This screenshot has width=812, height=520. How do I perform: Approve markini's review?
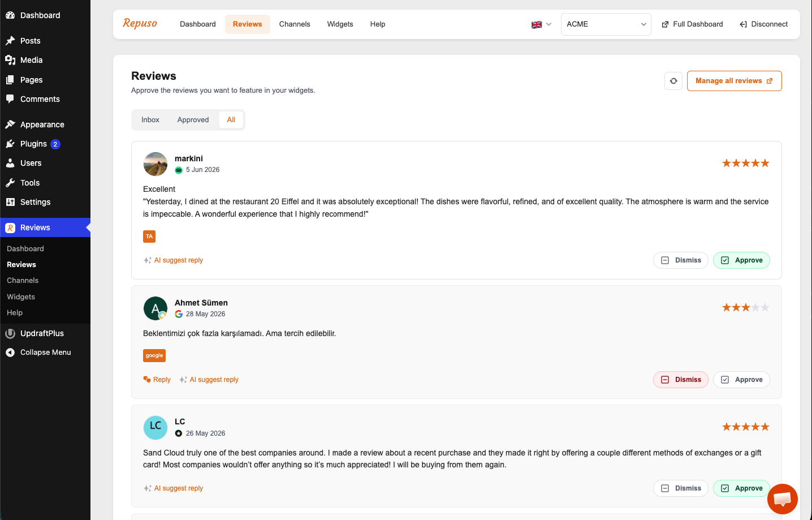tap(741, 260)
